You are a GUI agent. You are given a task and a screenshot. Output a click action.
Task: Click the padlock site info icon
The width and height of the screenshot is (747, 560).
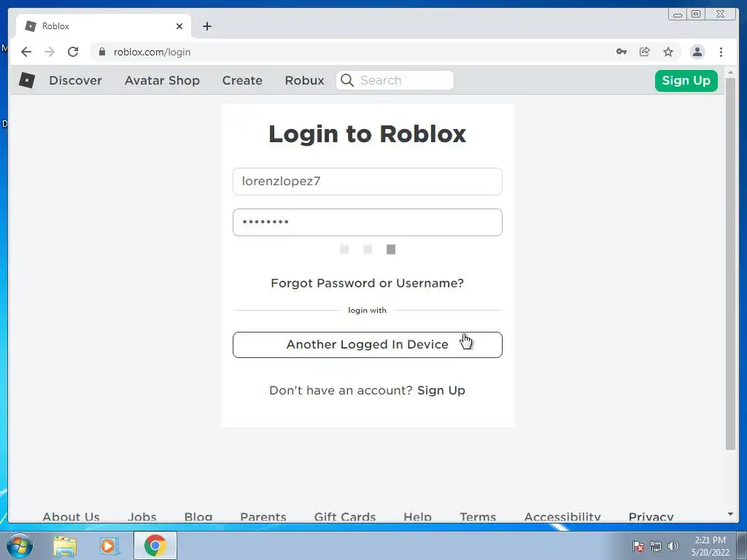(x=102, y=52)
